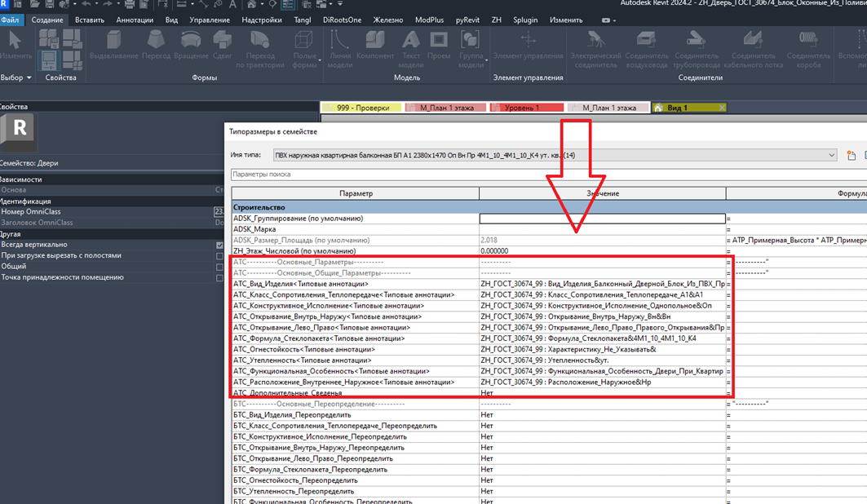Click the Формула column header
The height and width of the screenshot is (504, 867).
tap(797, 193)
